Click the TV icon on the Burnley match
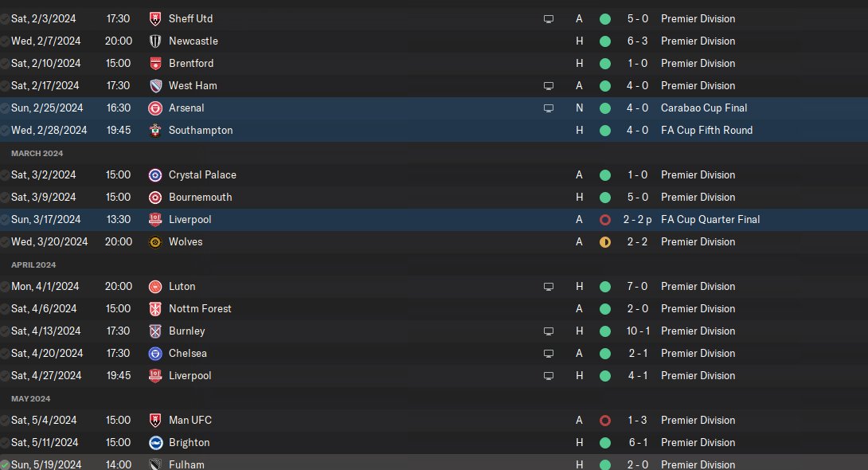Image resolution: width=868 pixels, height=470 pixels. click(548, 331)
